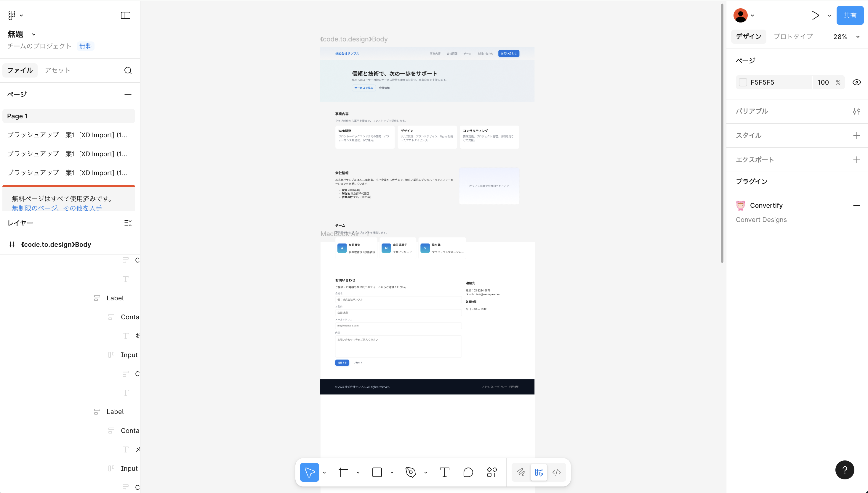Screen dimensions: 868x493
Task: Switch to Draw mode toggle
Action: 521,472
